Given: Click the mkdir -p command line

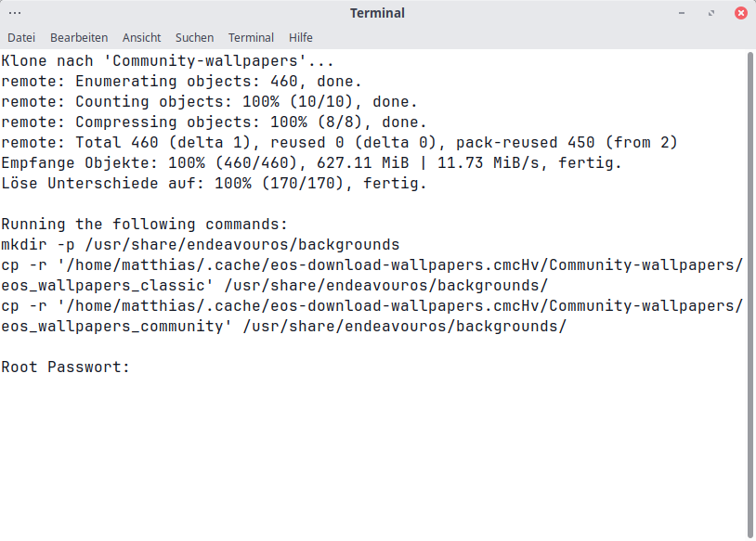Looking at the screenshot, I should [200, 245].
